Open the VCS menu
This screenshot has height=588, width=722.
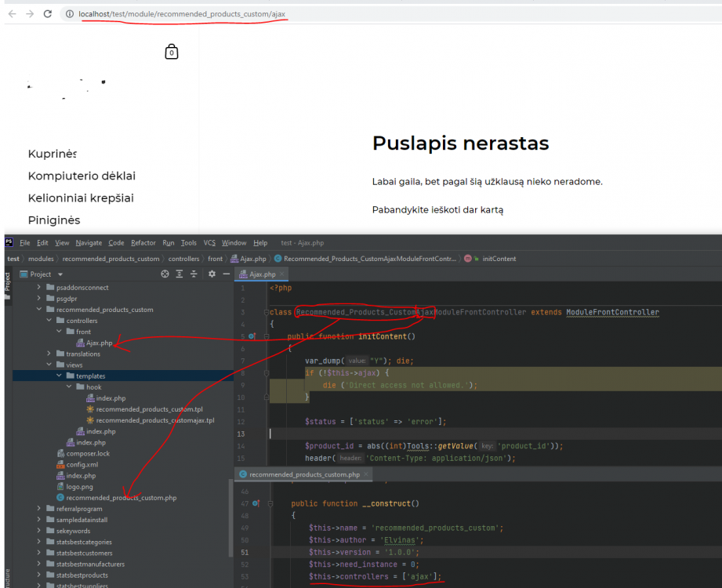pos(209,243)
